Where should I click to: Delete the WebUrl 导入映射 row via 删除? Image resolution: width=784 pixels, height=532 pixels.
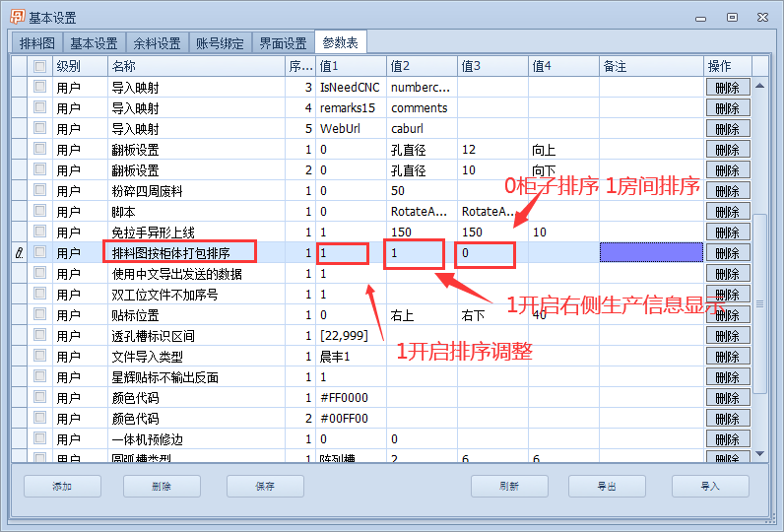(x=728, y=129)
